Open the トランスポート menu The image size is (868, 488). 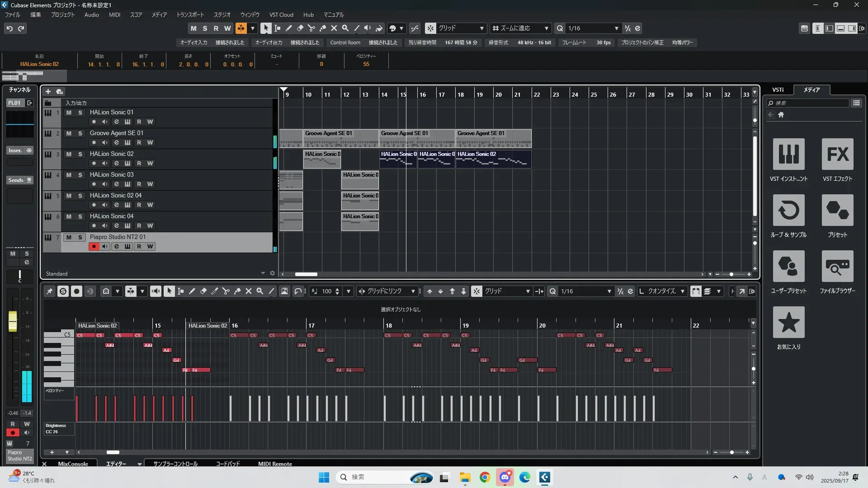coord(190,15)
